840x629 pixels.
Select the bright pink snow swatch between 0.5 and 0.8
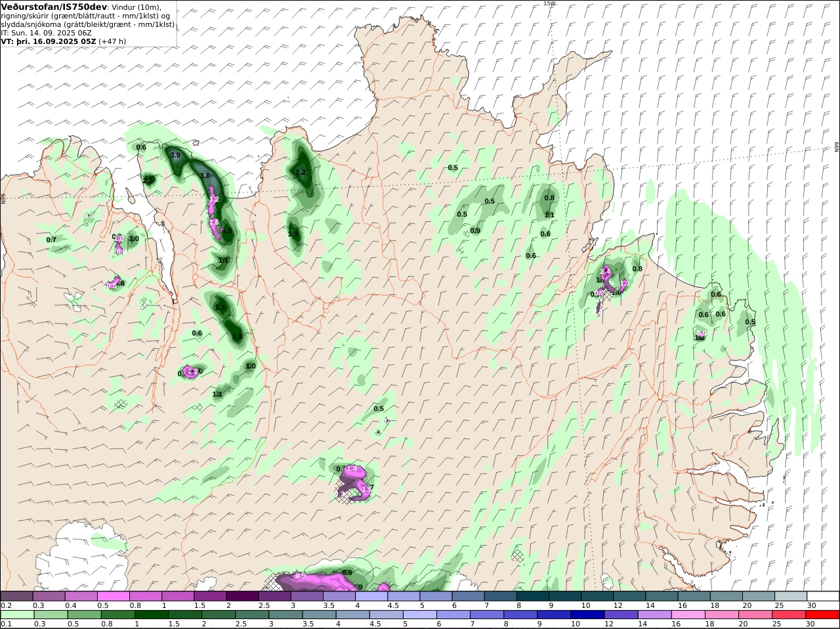click(113, 596)
